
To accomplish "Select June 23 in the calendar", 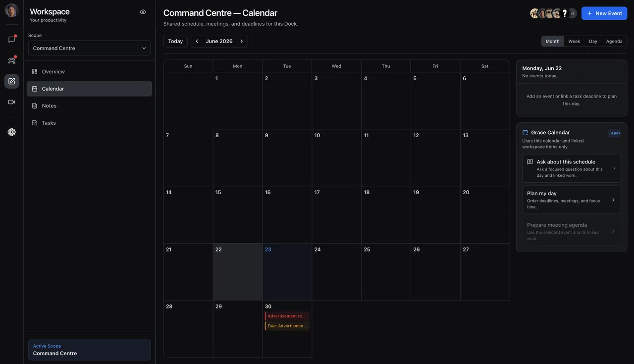I will pos(287,271).
